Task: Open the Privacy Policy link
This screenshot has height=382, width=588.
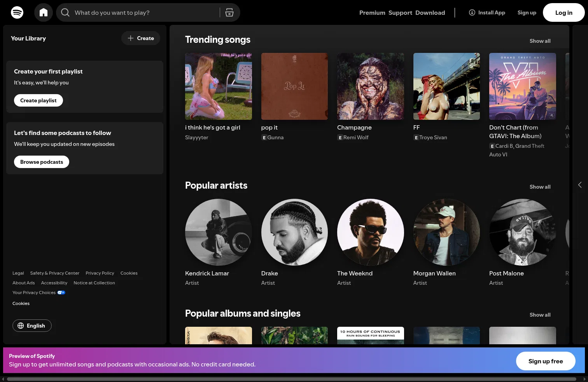Action: coord(100,273)
